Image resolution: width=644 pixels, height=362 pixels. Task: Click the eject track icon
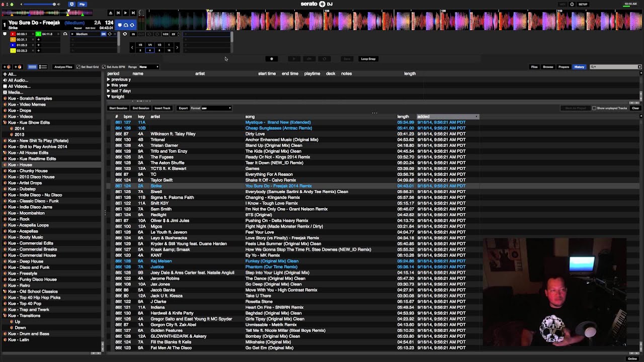111,13
